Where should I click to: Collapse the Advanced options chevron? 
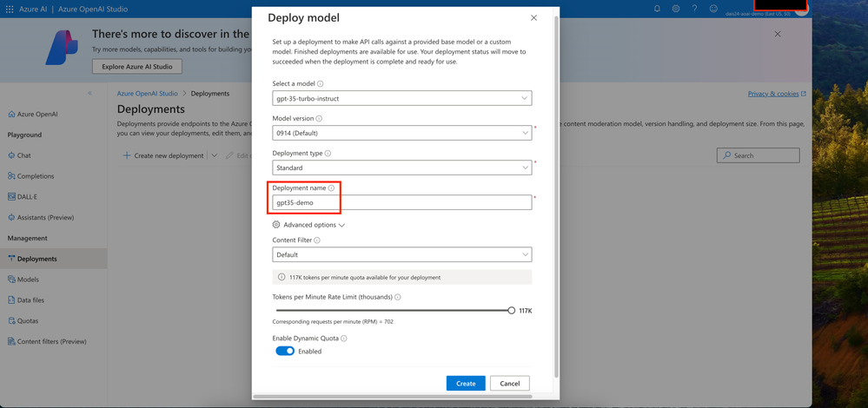[341, 226]
